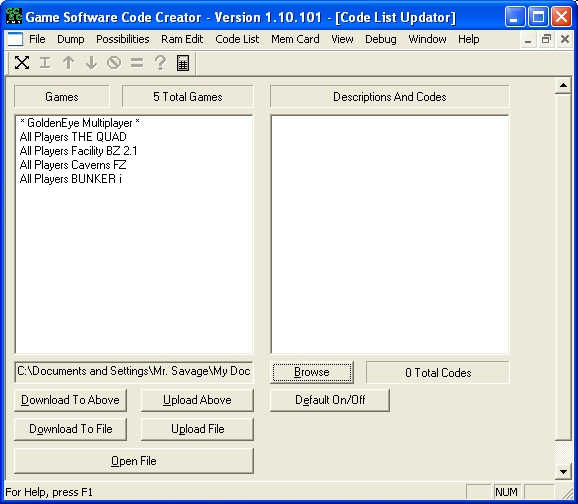
Task: Click Download To File button
Action: (x=70, y=429)
